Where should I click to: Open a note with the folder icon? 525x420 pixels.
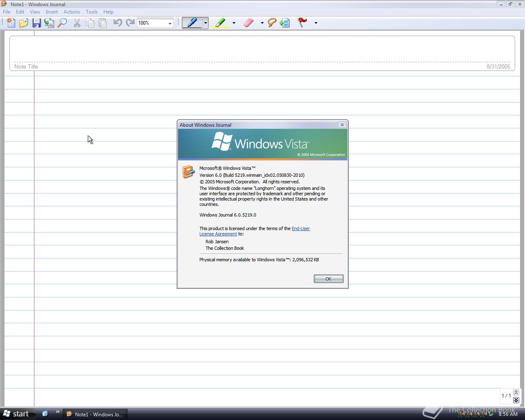(x=24, y=23)
